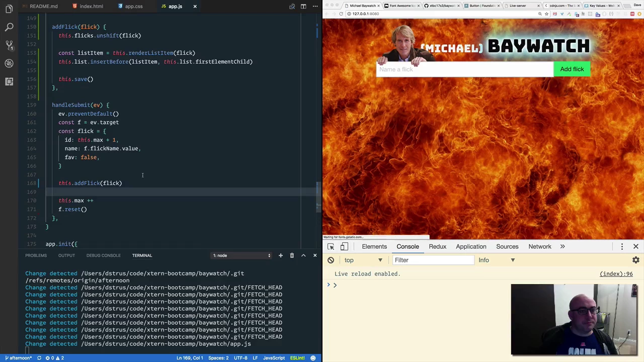Show more DevTools tabs chevron
This screenshot has height=362, width=644.
[562, 246]
